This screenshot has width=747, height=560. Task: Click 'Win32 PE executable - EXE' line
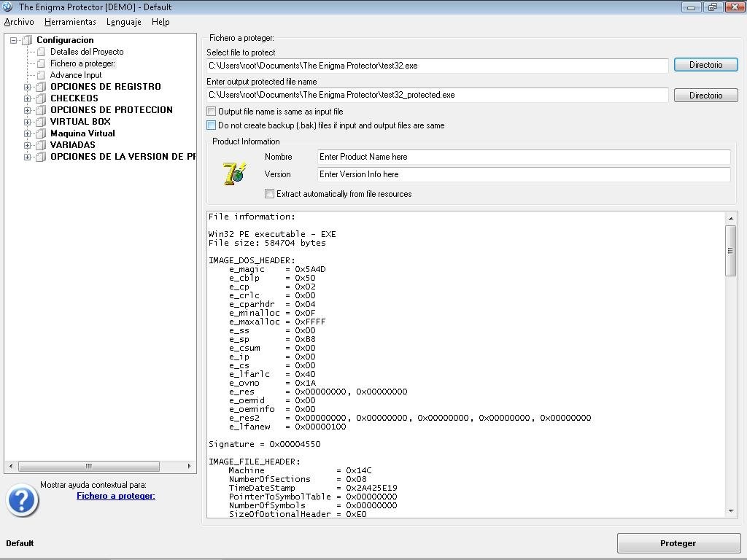[x=272, y=234]
